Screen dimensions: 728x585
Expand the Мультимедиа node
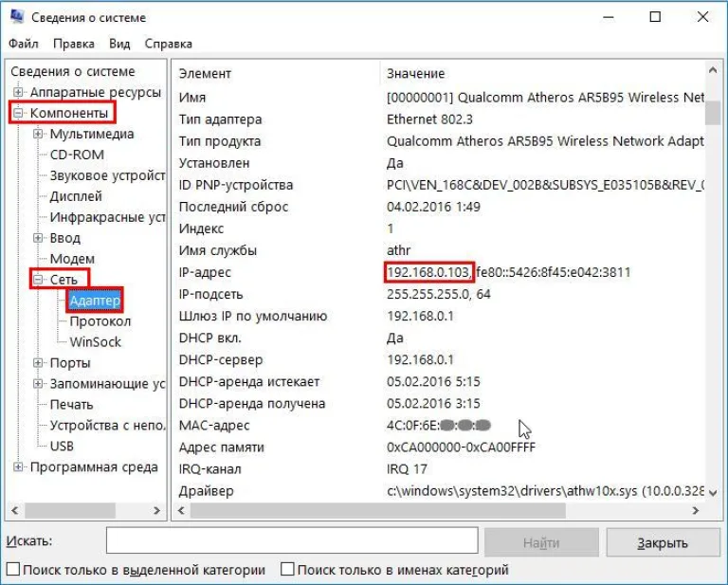pos(38,134)
